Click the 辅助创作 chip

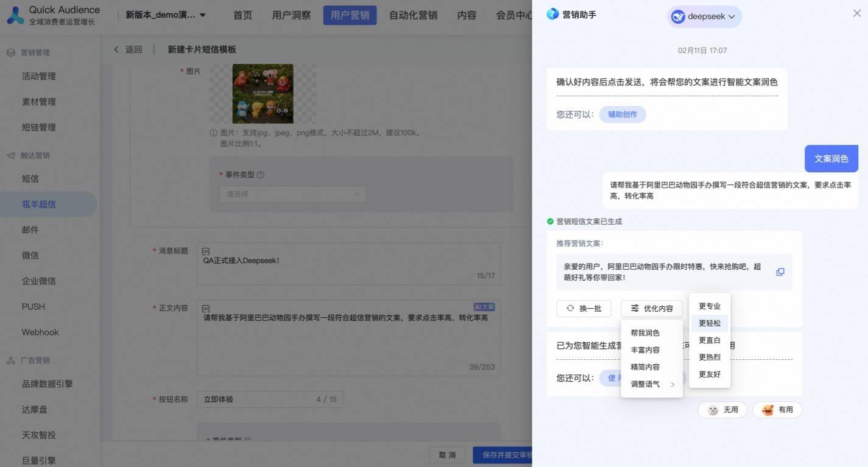coord(623,114)
